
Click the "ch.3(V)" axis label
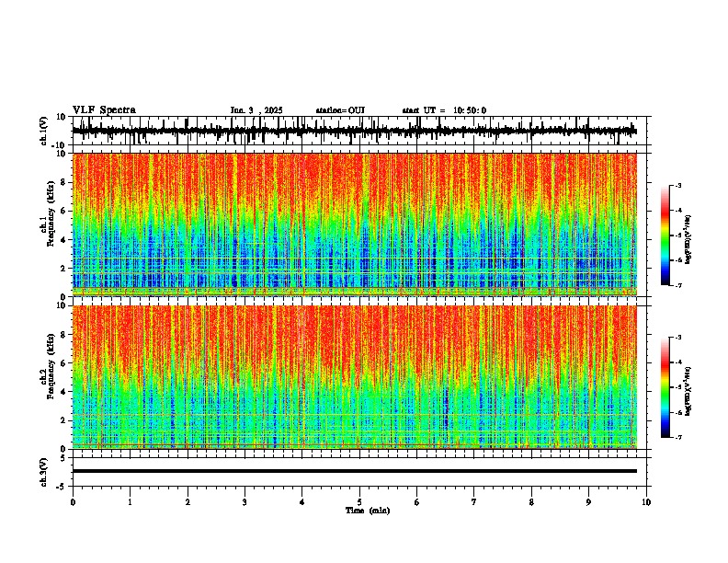44,472
